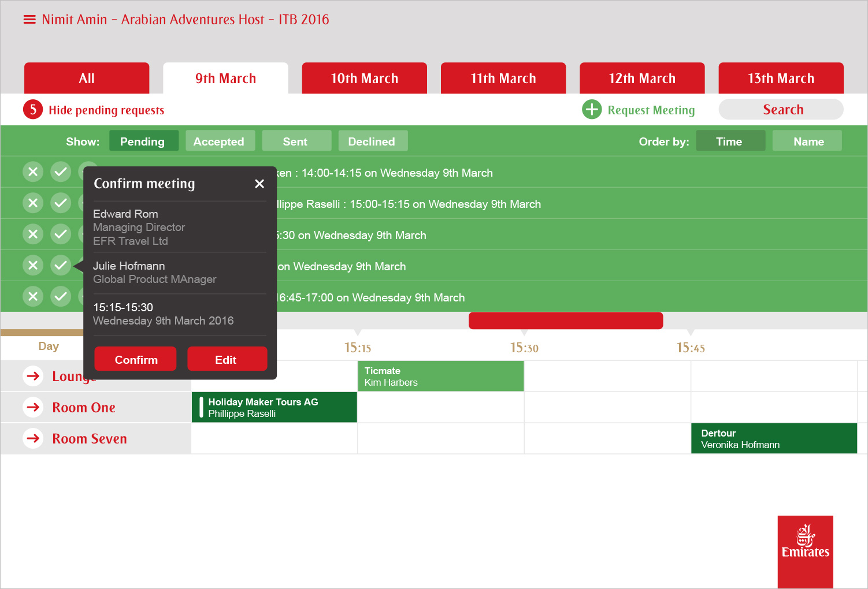Image resolution: width=868 pixels, height=589 pixels.
Task: Click the arrow icon beside Room Seven
Action: pyautogui.click(x=34, y=438)
